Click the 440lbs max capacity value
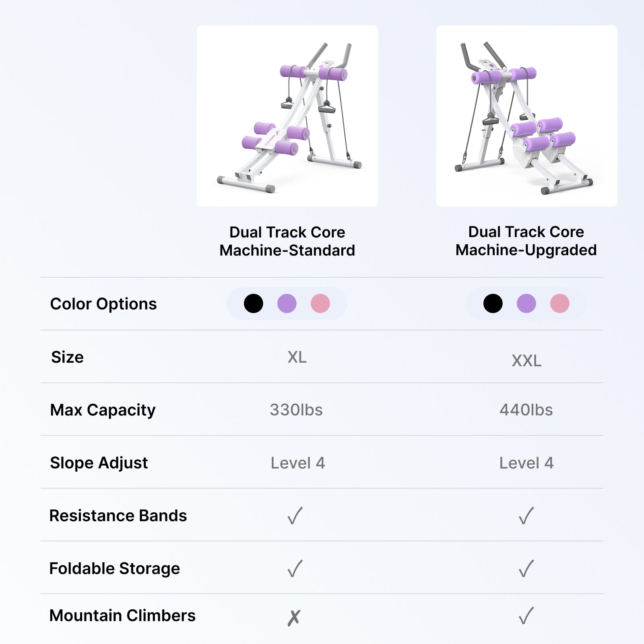 click(526, 410)
